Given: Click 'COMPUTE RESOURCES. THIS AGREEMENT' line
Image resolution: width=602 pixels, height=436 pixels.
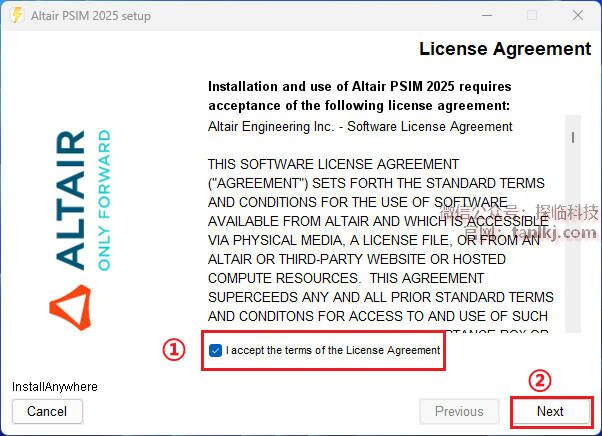Looking at the screenshot, I should click(x=346, y=278).
